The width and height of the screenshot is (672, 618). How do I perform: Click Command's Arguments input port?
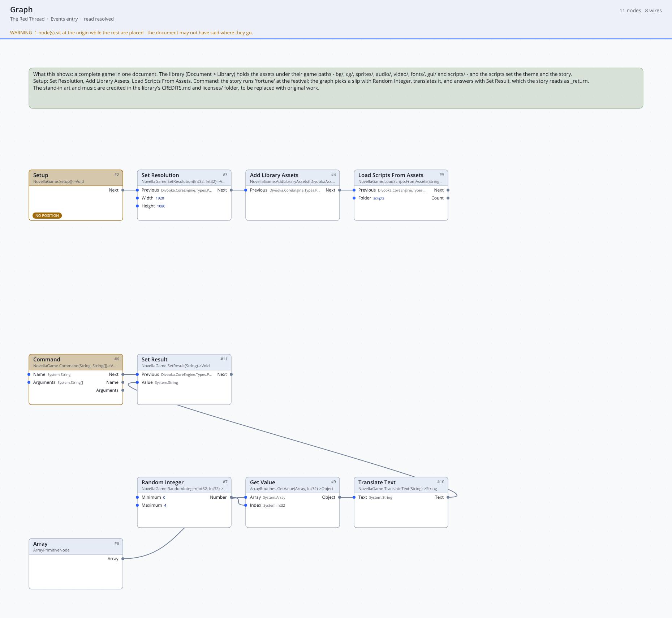click(x=29, y=382)
